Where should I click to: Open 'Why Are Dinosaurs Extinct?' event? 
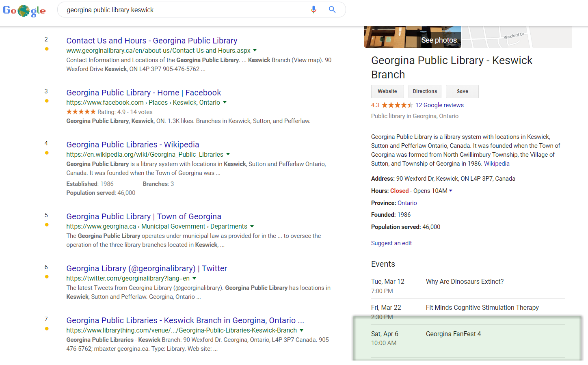465,282
